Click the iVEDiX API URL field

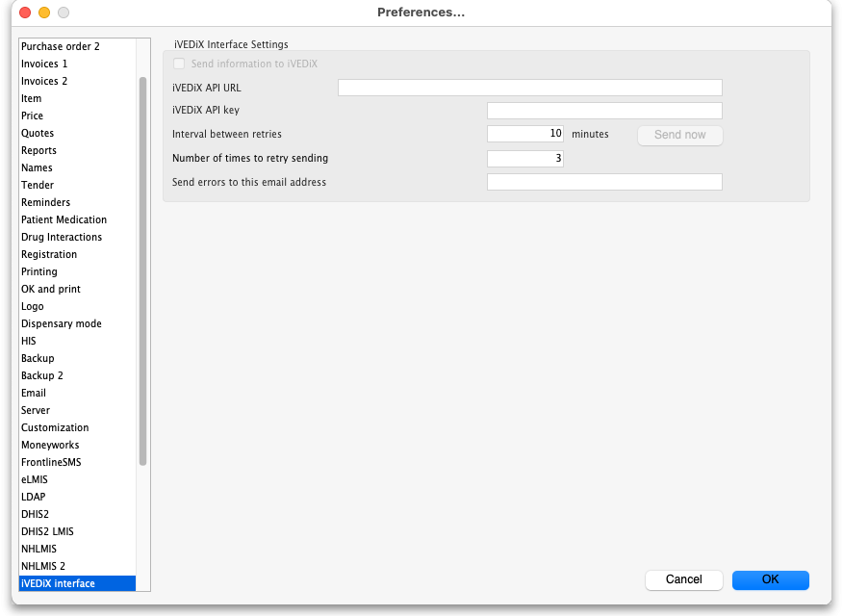pos(529,88)
